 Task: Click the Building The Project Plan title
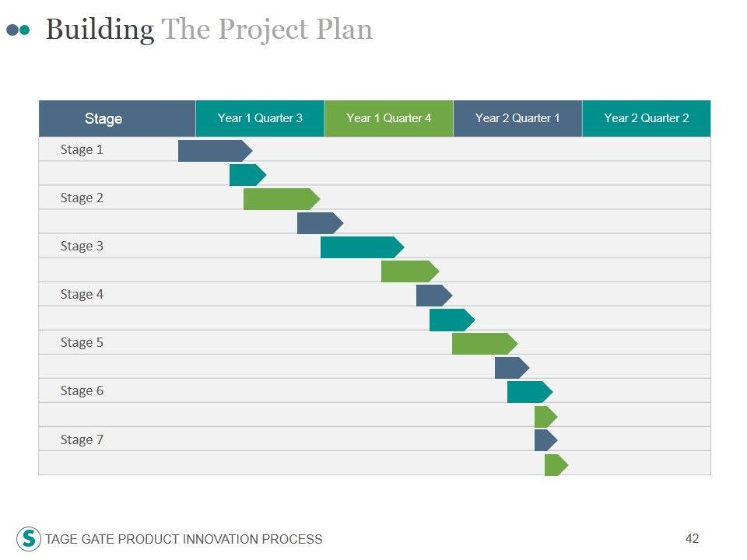click(209, 30)
